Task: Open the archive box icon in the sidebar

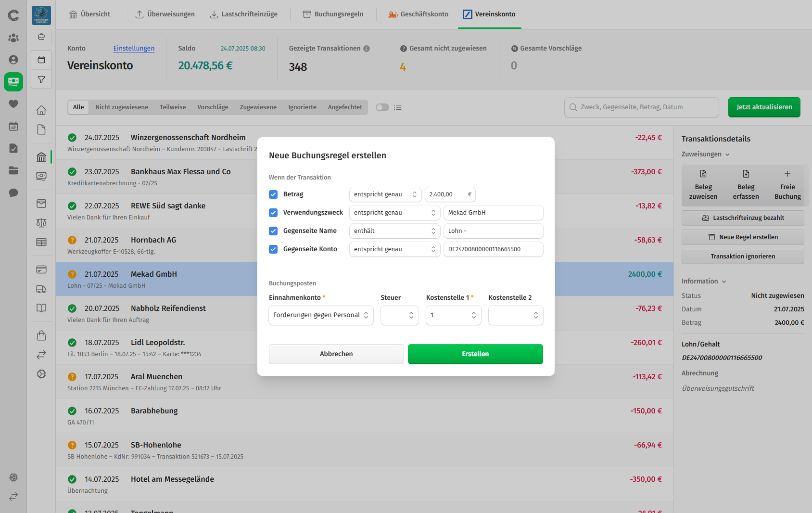Action: pyautogui.click(x=41, y=204)
